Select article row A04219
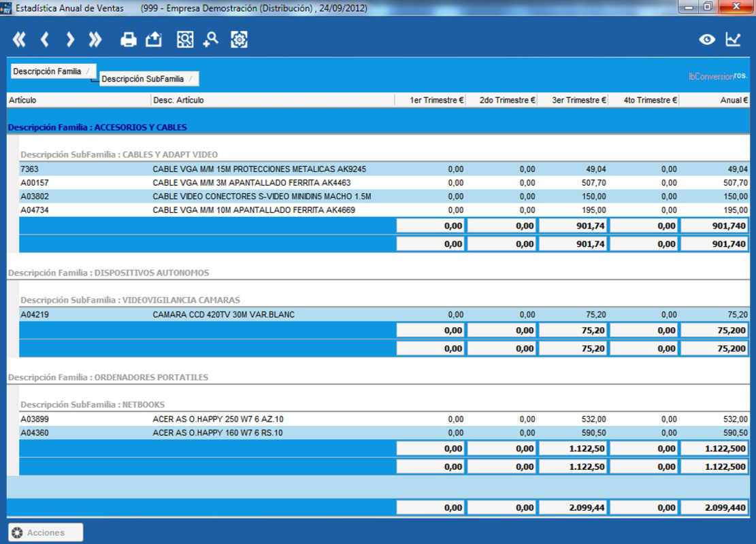Viewport: 756px width, 544px height. pyautogui.click(x=384, y=315)
